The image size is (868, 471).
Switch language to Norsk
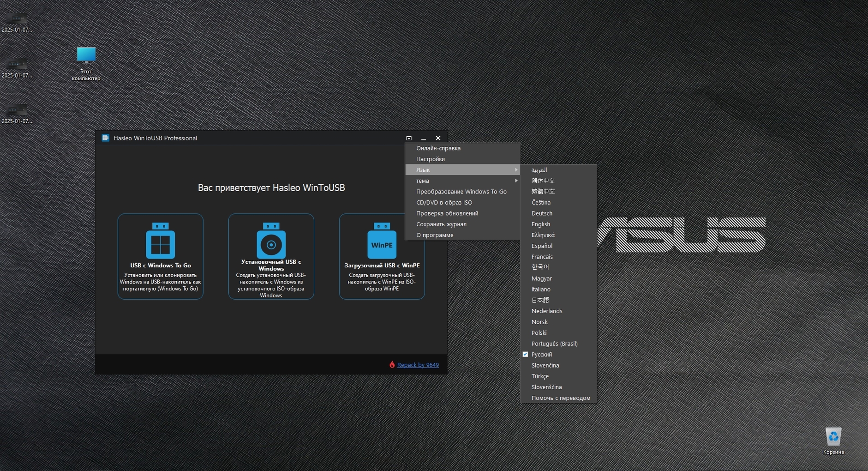[558, 322]
